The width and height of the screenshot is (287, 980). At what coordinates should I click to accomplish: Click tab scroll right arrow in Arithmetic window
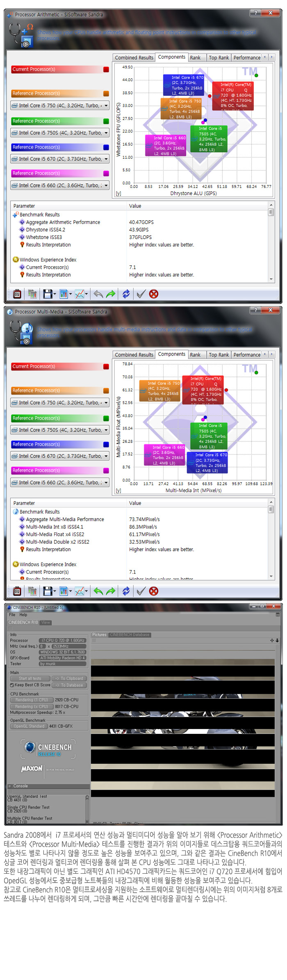pyautogui.click(x=271, y=57)
